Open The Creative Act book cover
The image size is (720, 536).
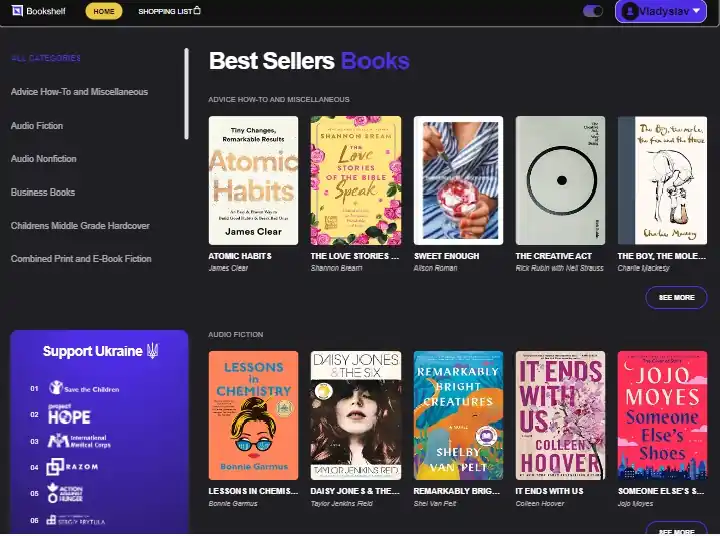click(x=560, y=181)
